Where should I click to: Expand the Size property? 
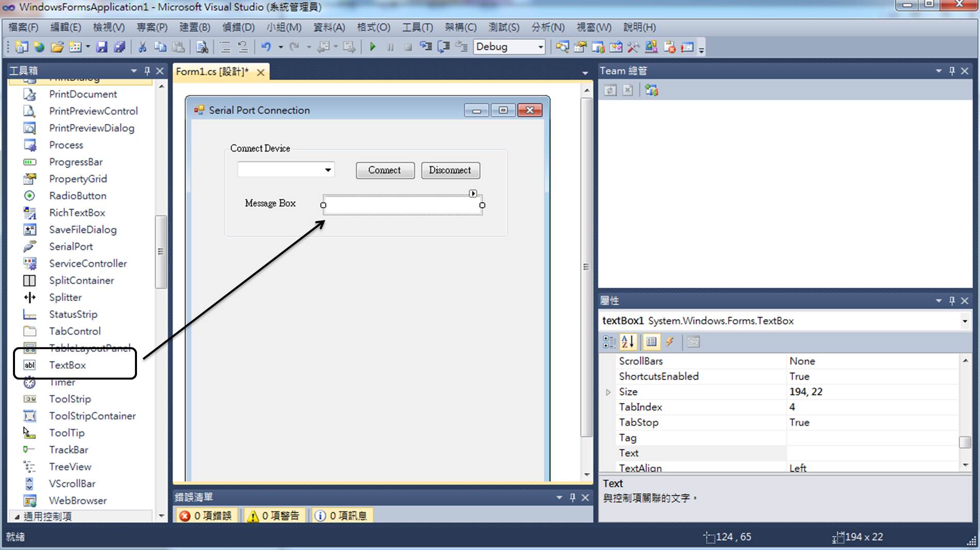coord(608,392)
